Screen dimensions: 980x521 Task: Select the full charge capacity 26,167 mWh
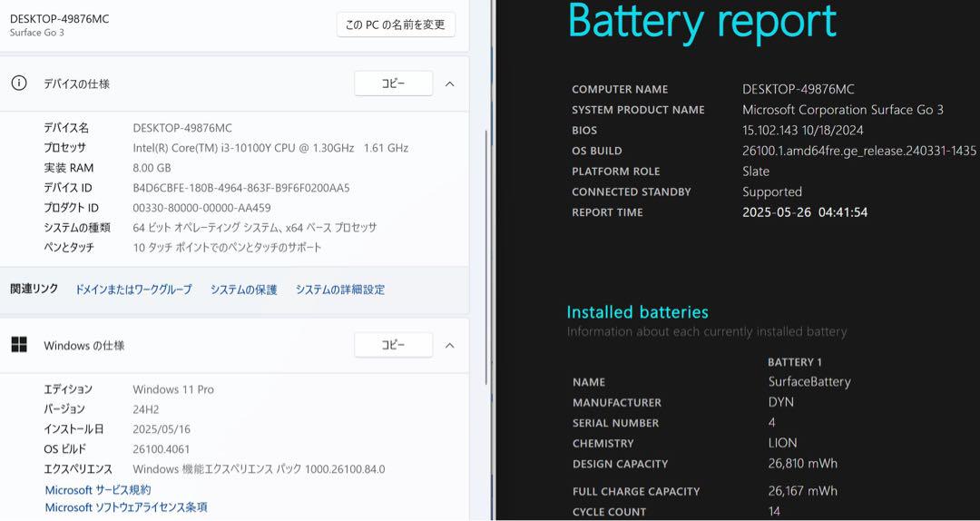tap(802, 491)
